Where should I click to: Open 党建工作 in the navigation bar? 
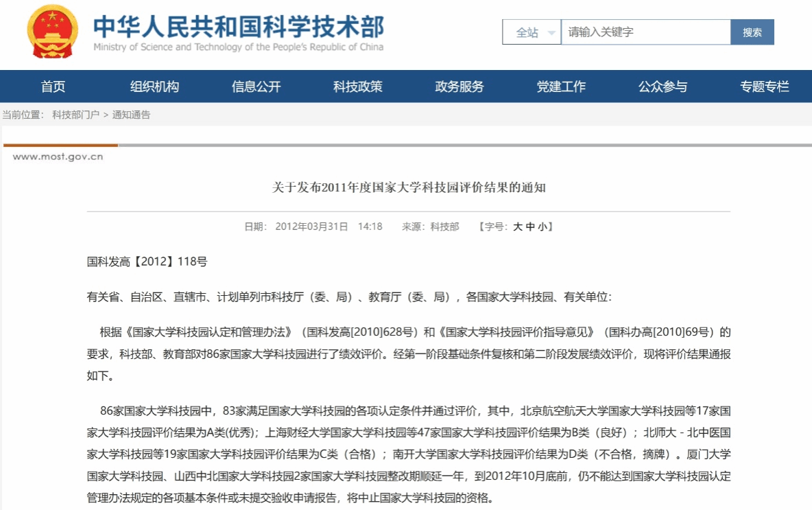pos(561,86)
